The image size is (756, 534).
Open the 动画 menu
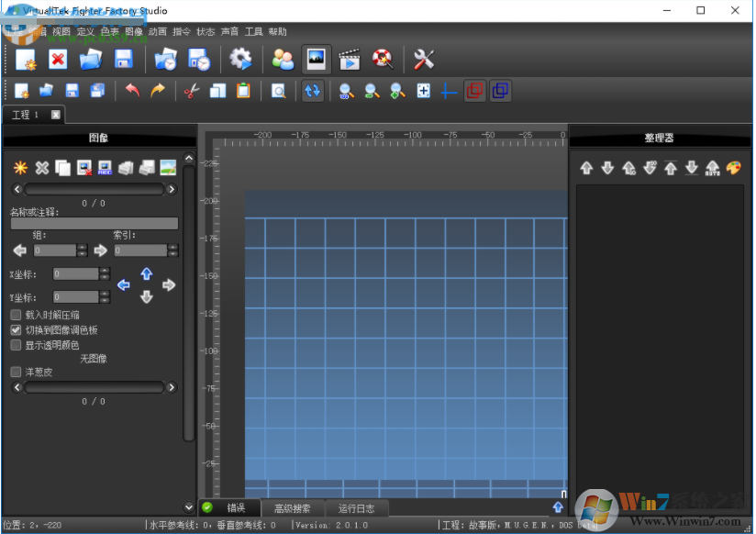(156, 31)
